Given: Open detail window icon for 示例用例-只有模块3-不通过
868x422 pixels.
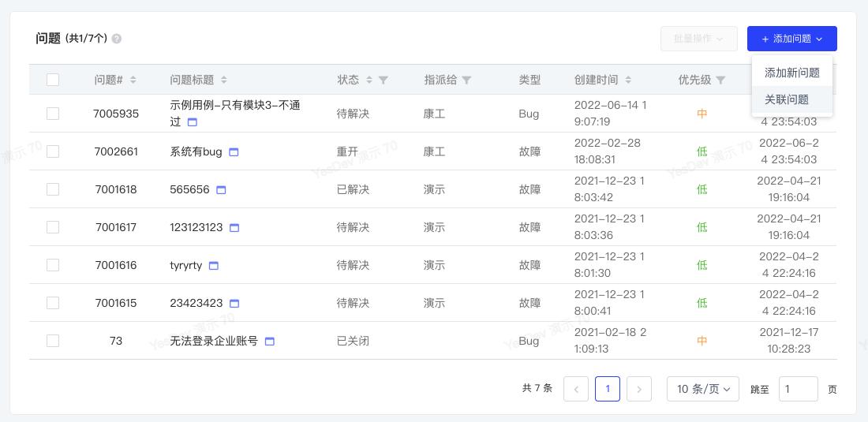Looking at the screenshot, I should (192, 122).
